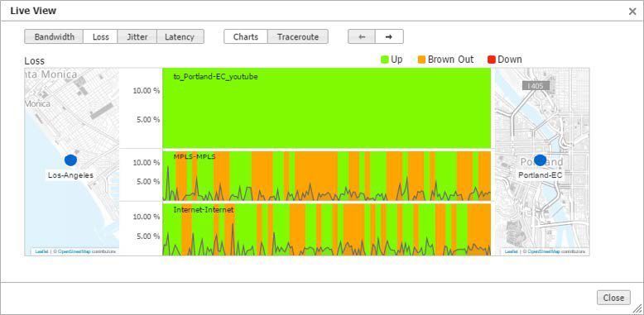
Task: Switch to Latency metric view
Action: [x=180, y=36]
